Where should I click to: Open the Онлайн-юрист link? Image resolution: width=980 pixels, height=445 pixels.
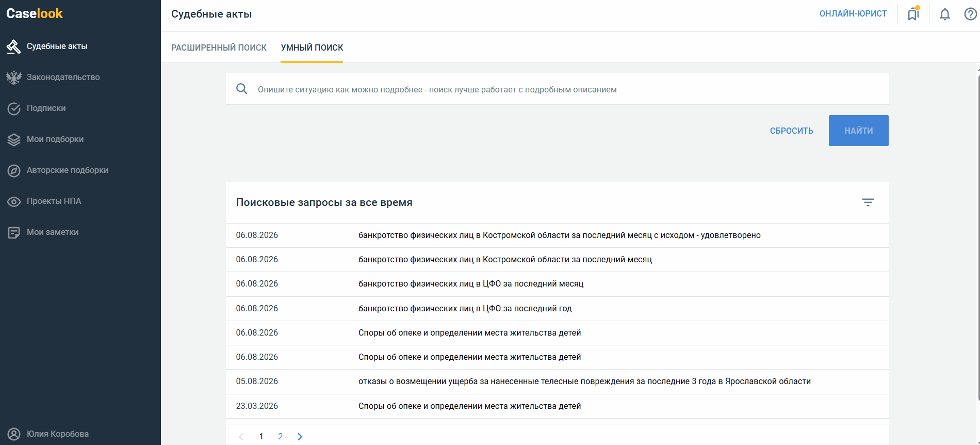[853, 14]
